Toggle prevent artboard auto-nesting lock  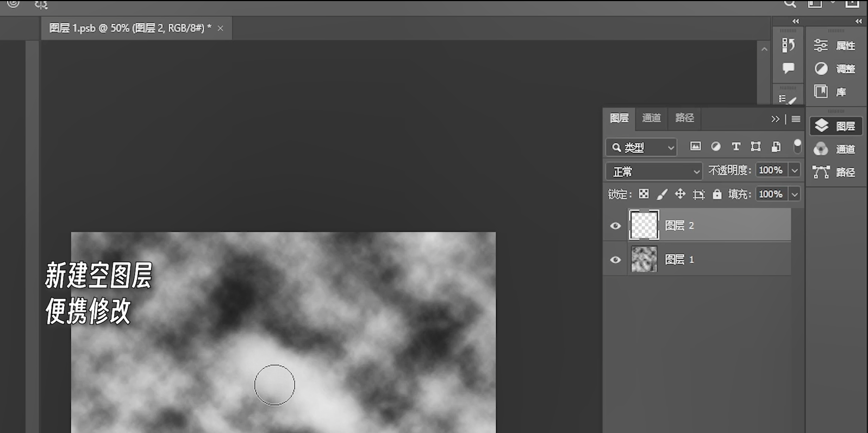[x=699, y=194]
